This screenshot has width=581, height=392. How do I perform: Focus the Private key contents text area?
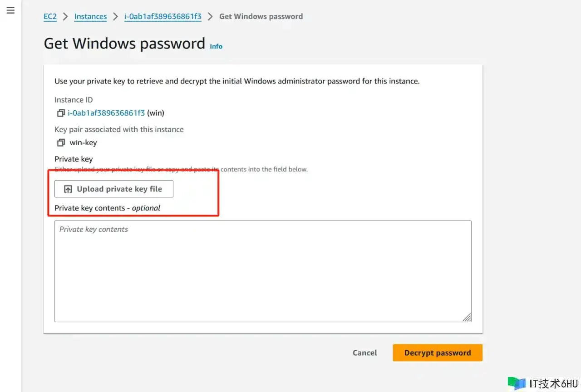(263, 271)
